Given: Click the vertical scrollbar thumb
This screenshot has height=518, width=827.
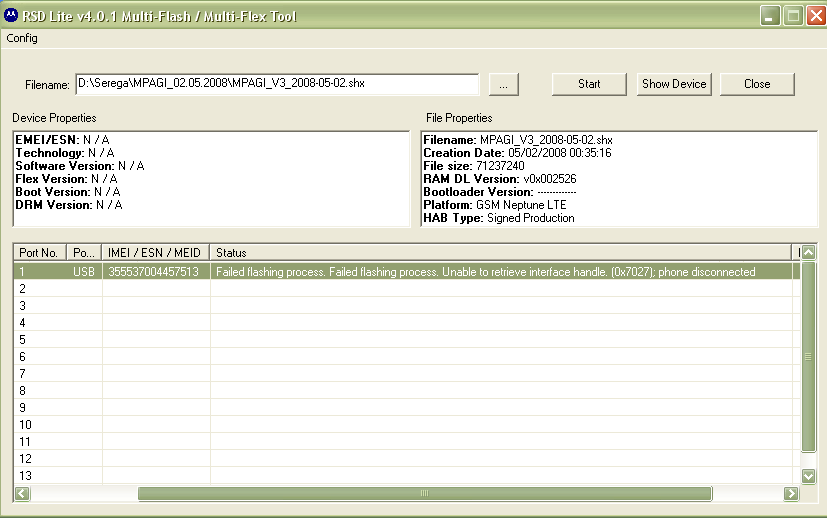Looking at the screenshot, I should coord(809,356).
